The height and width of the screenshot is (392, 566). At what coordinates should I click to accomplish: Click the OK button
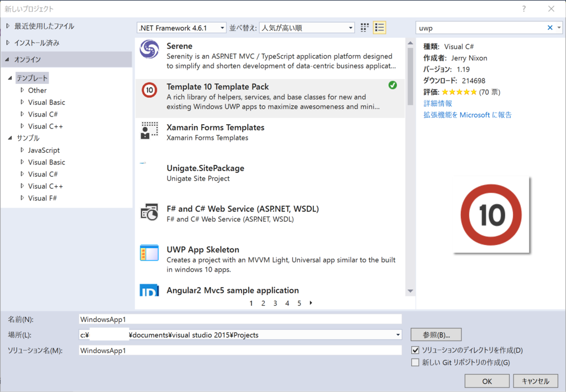[487, 381]
